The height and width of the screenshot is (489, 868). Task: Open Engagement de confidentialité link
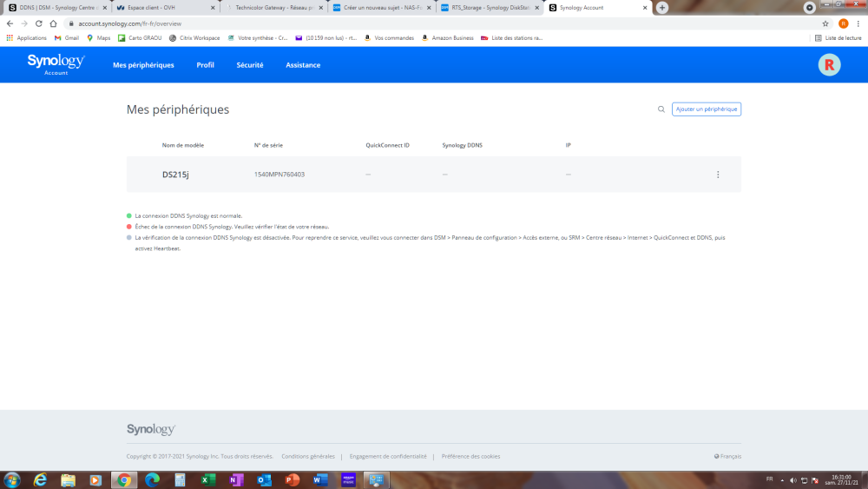tap(388, 456)
